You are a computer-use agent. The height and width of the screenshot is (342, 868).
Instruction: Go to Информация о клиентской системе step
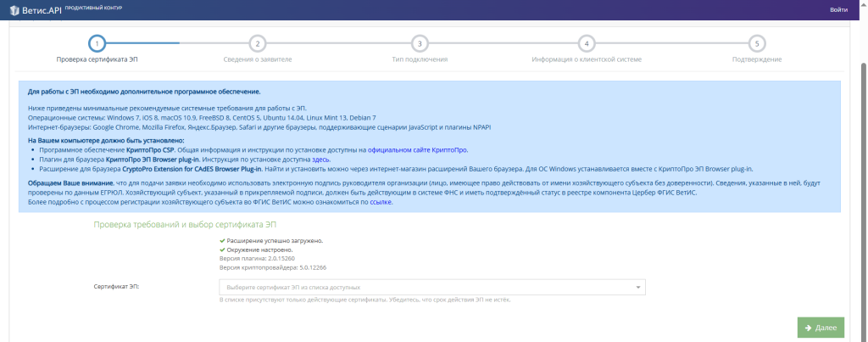pos(587,59)
